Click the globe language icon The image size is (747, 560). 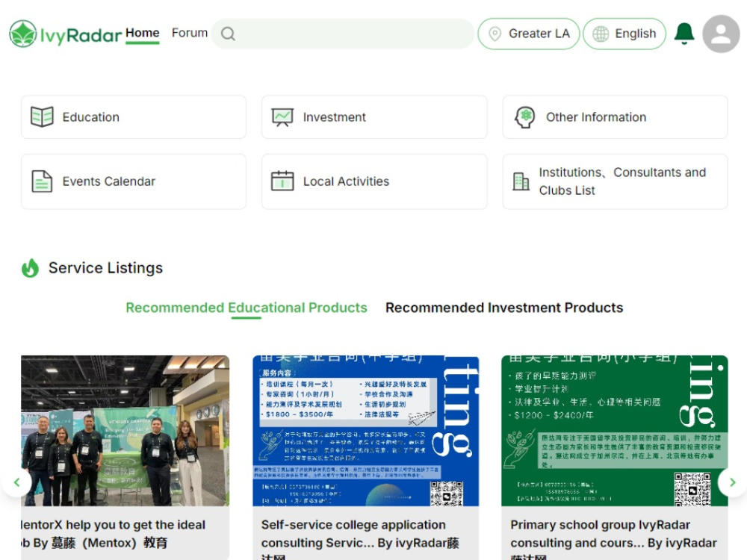point(601,34)
